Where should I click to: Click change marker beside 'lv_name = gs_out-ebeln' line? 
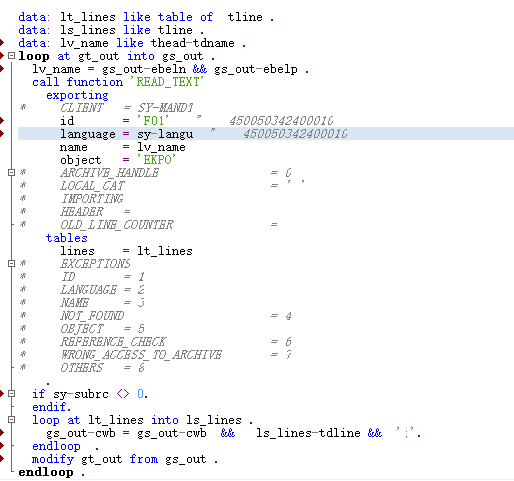2,69
